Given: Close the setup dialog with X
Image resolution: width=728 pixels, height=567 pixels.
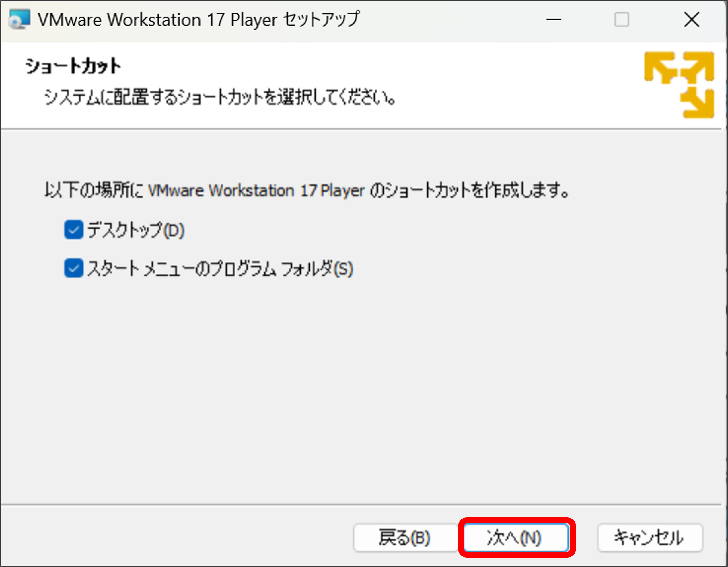Looking at the screenshot, I should pos(692,20).
